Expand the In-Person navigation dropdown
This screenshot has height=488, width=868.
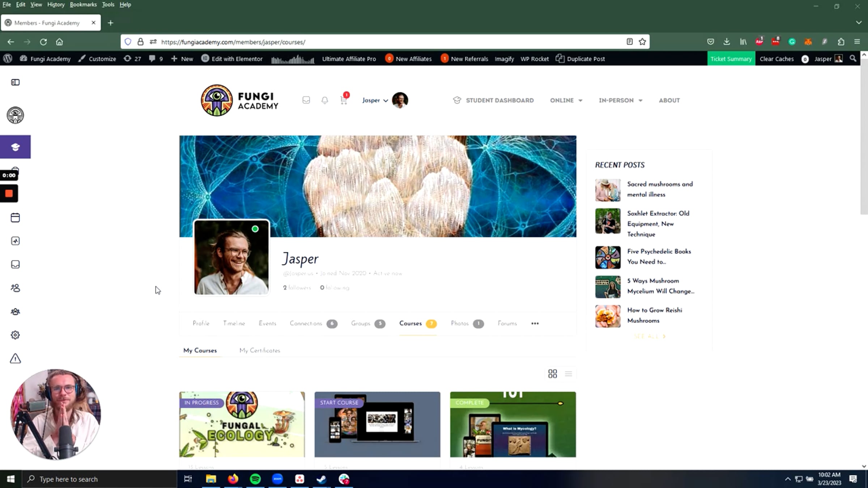coord(620,100)
